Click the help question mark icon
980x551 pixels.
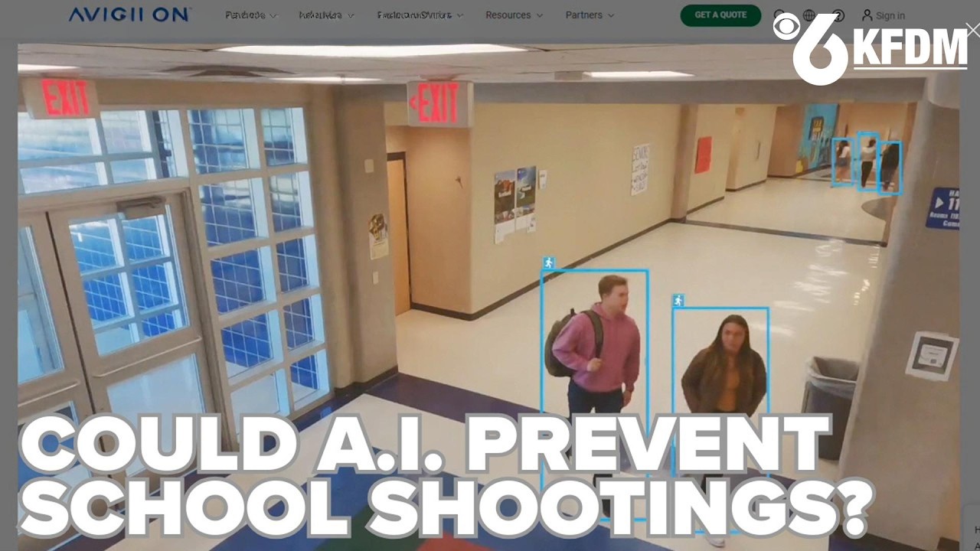(x=838, y=15)
